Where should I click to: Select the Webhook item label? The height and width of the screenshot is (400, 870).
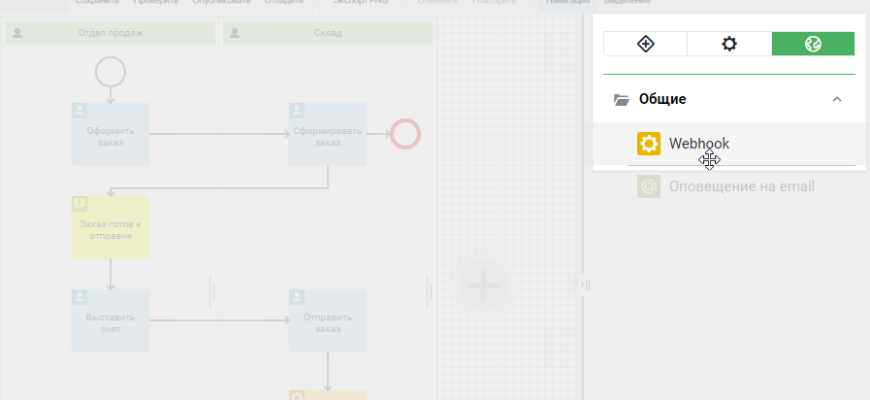(699, 144)
